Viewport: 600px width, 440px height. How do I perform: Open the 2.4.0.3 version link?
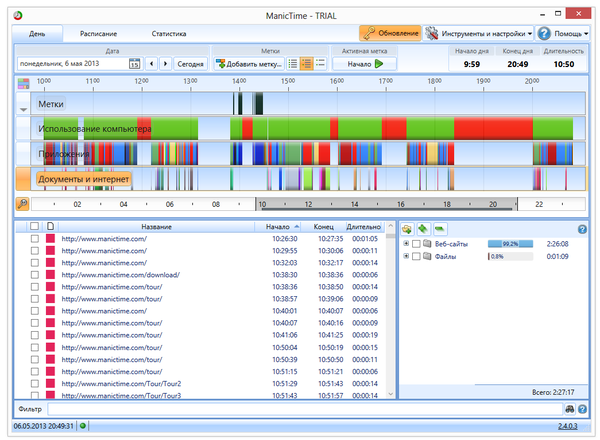pyautogui.click(x=567, y=426)
